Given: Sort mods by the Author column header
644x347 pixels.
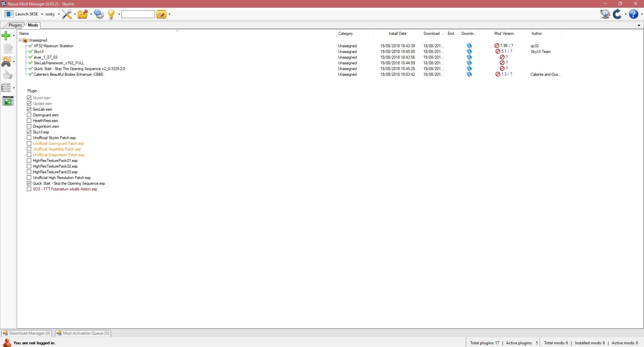Looking at the screenshot, I should [546, 34].
